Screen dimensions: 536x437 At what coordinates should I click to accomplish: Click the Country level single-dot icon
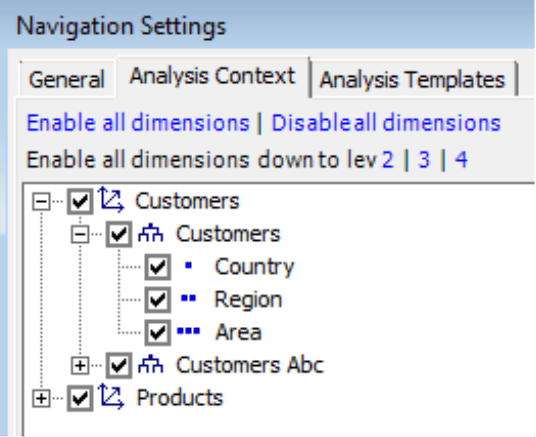click(188, 265)
